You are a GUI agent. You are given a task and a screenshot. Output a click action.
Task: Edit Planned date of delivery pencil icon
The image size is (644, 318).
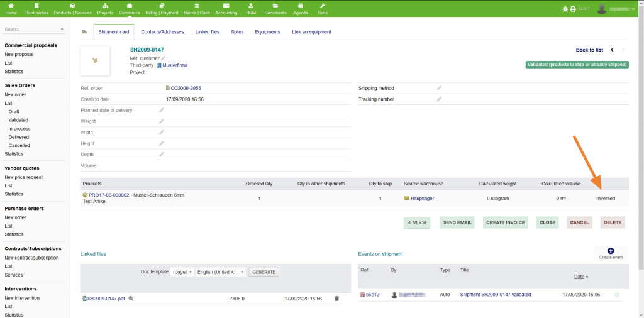161,110
